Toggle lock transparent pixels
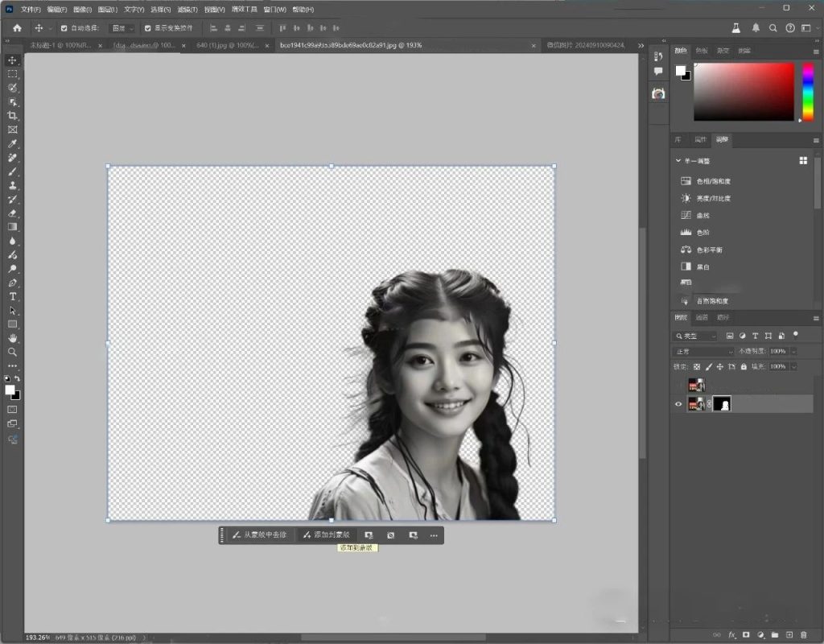The width and height of the screenshot is (824, 644). pyautogui.click(x=697, y=366)
